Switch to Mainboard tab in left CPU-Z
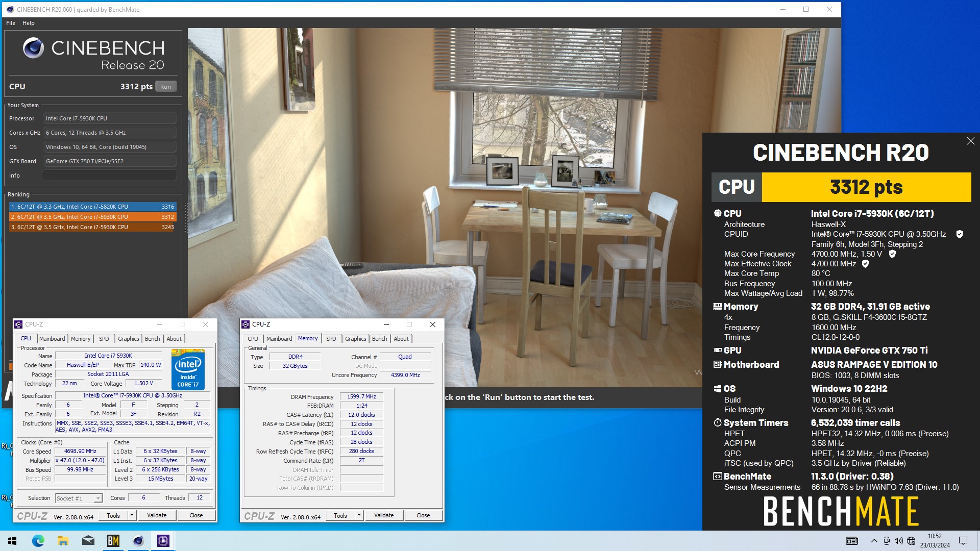 (x=52, y=339)
